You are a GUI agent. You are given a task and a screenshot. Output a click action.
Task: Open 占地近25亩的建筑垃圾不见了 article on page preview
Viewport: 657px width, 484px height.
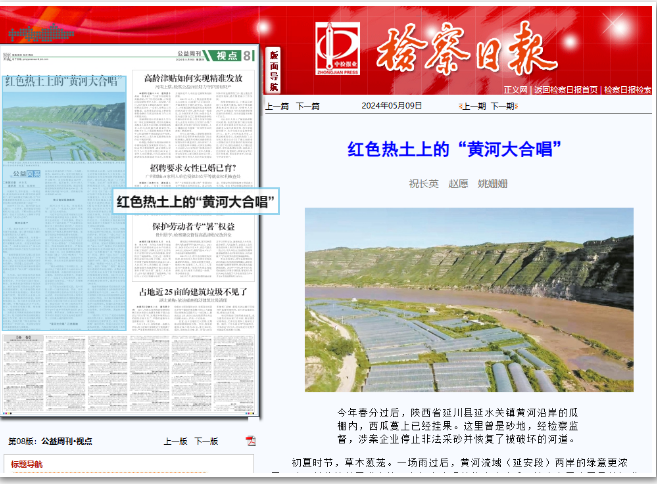(193, 292)
